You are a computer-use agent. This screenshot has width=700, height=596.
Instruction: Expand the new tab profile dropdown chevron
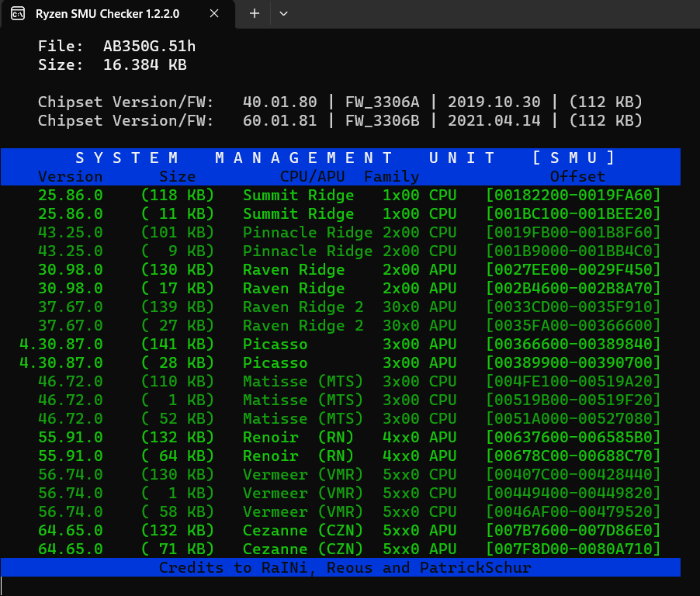(x=283, y=14)
